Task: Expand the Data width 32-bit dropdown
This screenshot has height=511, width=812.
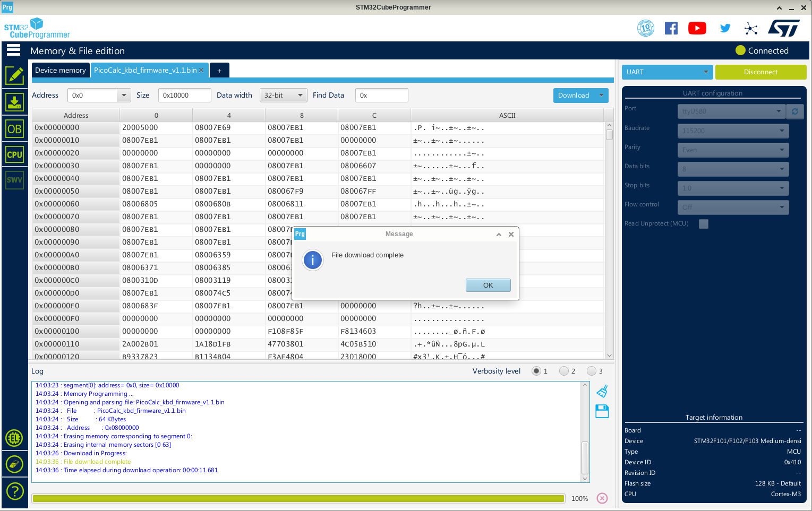Action: [284, 96]
